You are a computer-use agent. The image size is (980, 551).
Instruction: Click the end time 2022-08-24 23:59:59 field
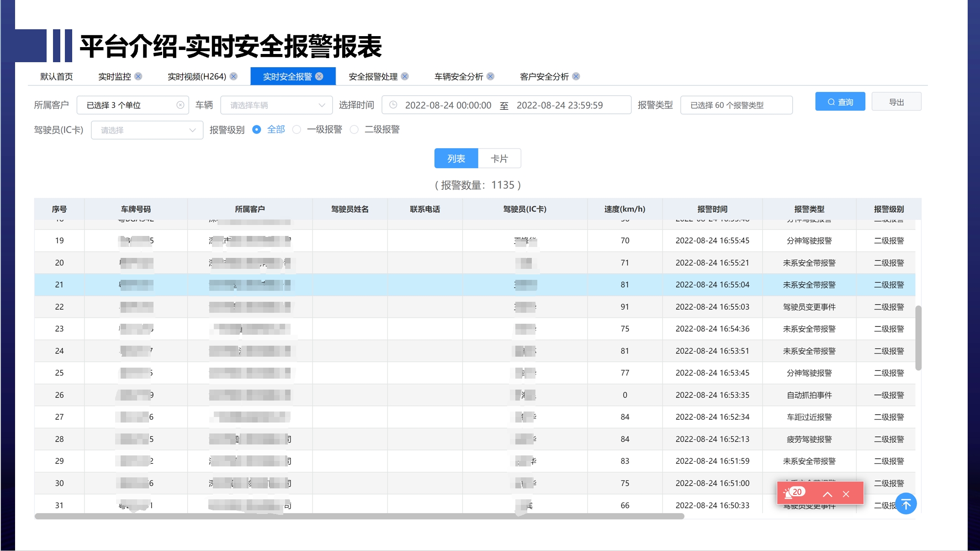coord(560,105)
